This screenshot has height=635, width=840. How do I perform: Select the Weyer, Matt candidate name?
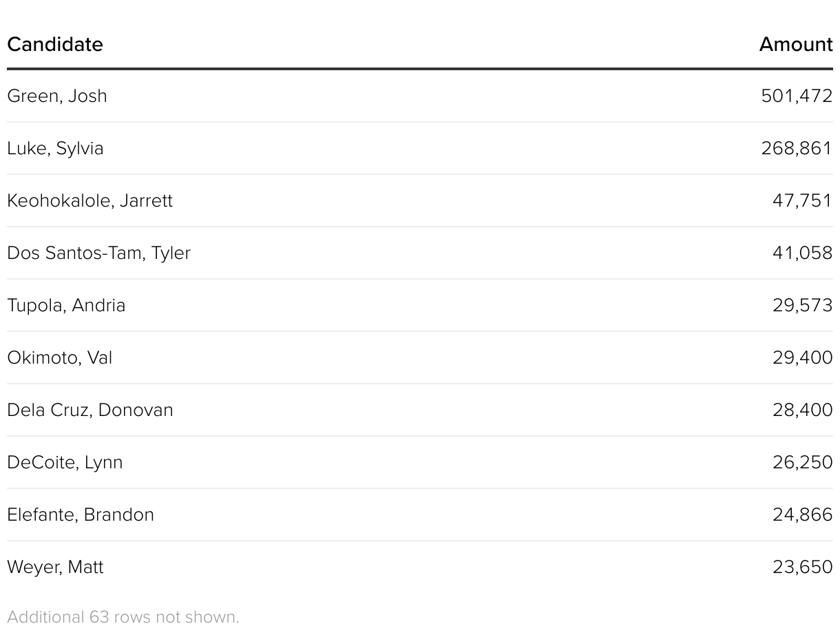pyautogui.click(x=55, y=567)
